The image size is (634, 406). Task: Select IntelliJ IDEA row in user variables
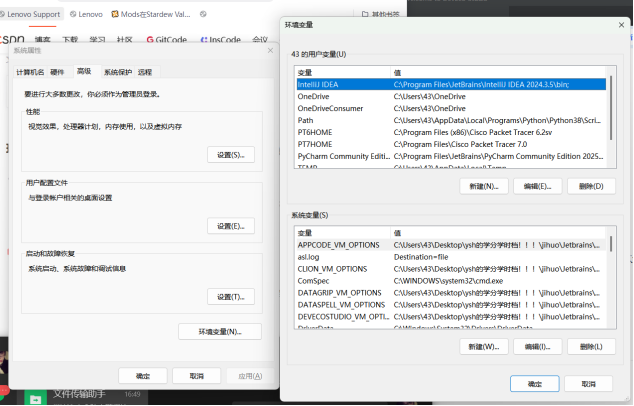[451, 85]
